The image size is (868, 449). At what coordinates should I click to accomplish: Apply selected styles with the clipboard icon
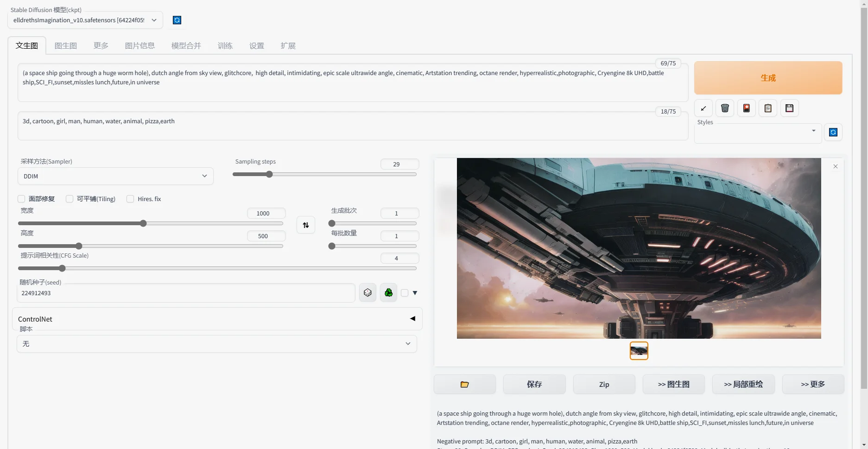click(x=768, y=108)
